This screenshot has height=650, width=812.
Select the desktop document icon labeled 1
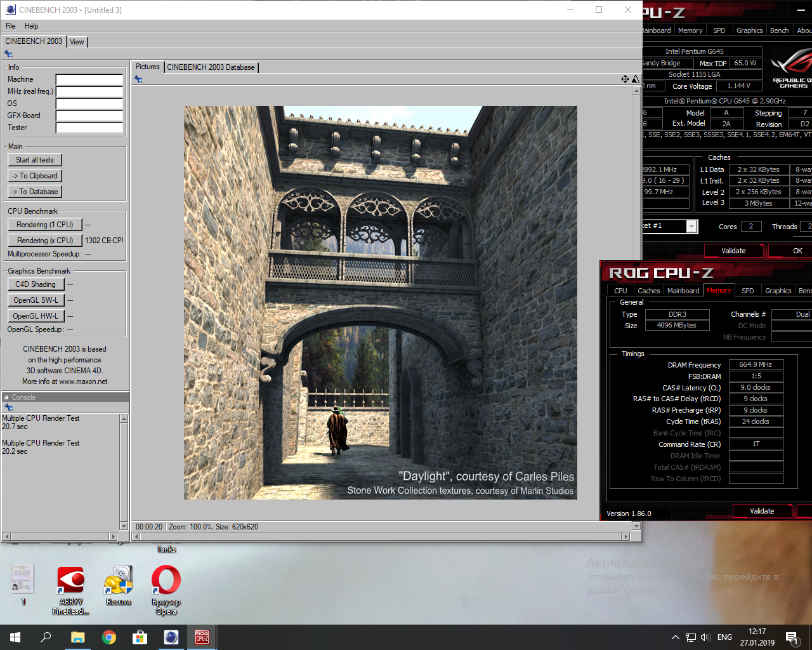[x=23, y=585]
